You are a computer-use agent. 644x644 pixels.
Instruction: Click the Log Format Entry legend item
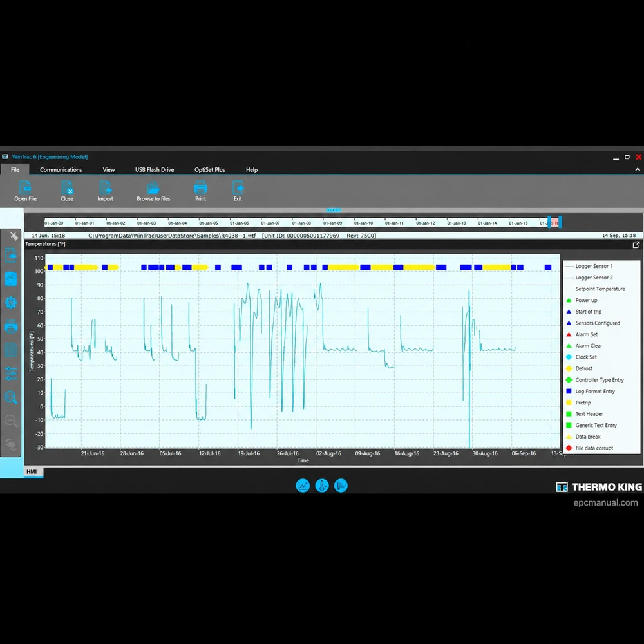590,392
